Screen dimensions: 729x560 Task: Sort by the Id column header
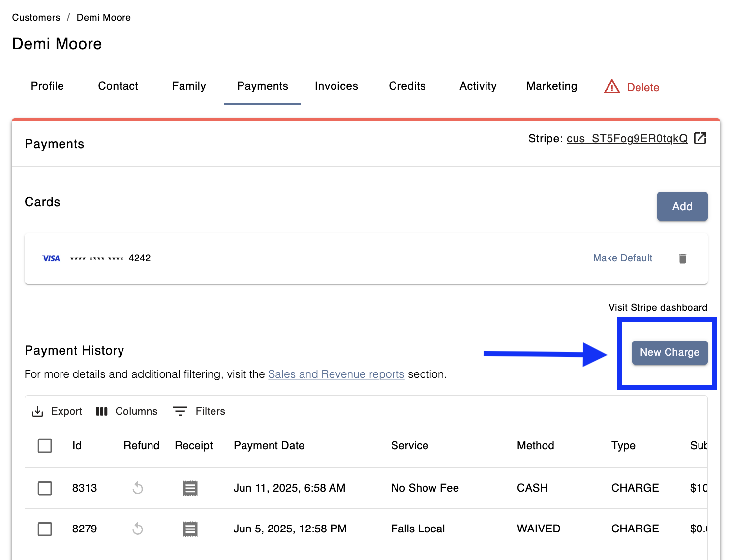point(77,446)
